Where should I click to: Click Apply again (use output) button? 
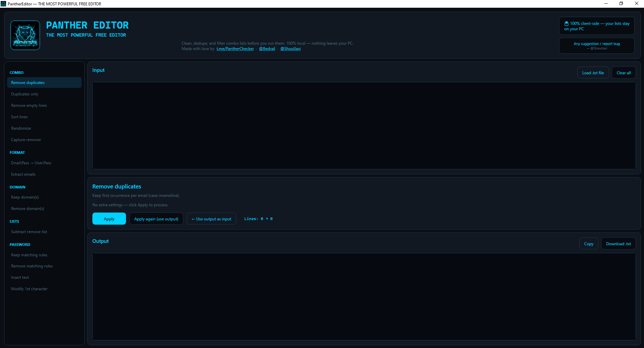[156, 219]
